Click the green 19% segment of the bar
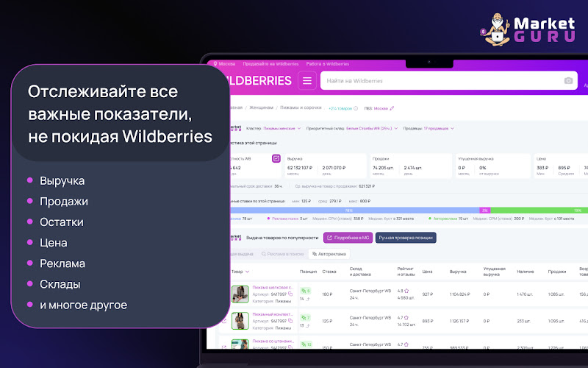588x368 pixels. (x=539, y=210)
